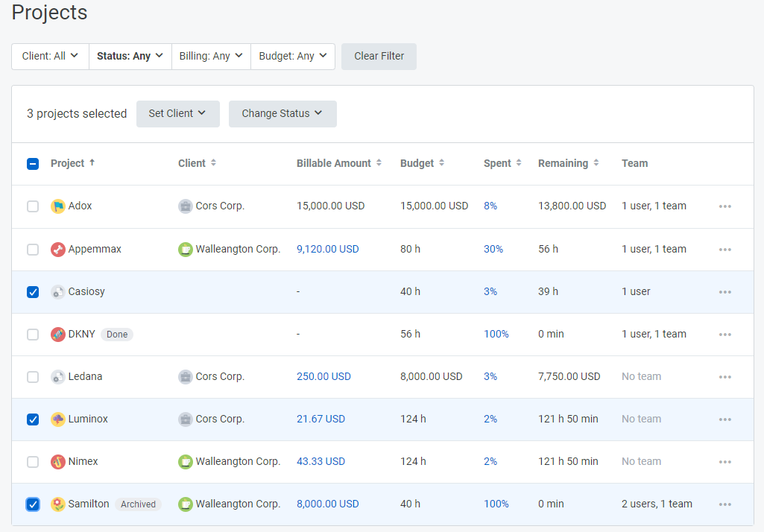Open the 250.00 USD billable amount link
This screenshot has height=532, width=764.
(x=323, y=376)
